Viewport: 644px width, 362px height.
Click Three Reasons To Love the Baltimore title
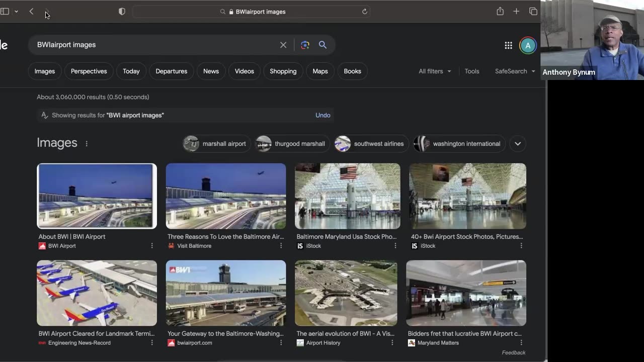point(226,236)
